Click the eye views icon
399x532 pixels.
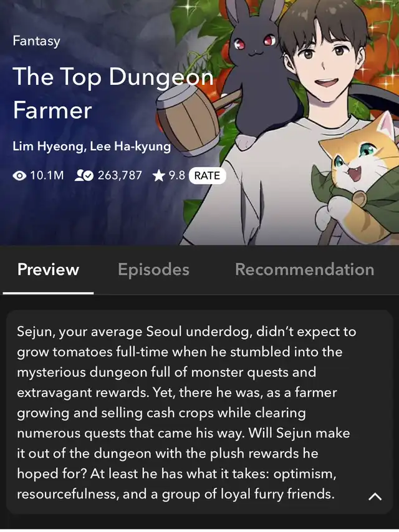(19, 176)
